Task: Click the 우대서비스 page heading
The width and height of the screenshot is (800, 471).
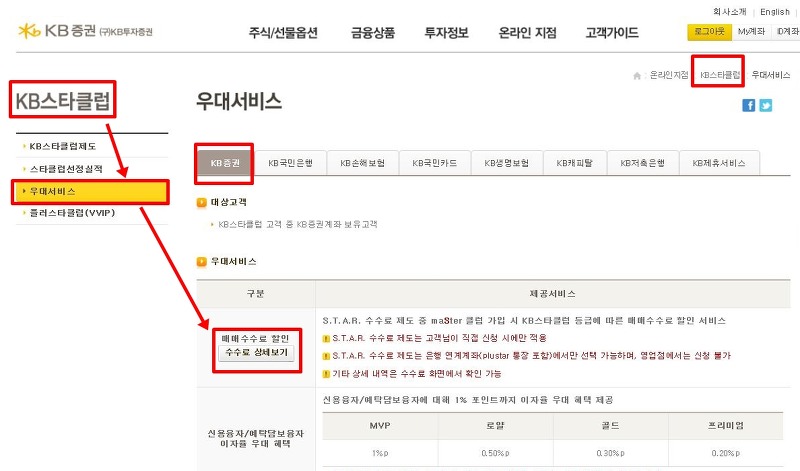Action: point(239,101)
